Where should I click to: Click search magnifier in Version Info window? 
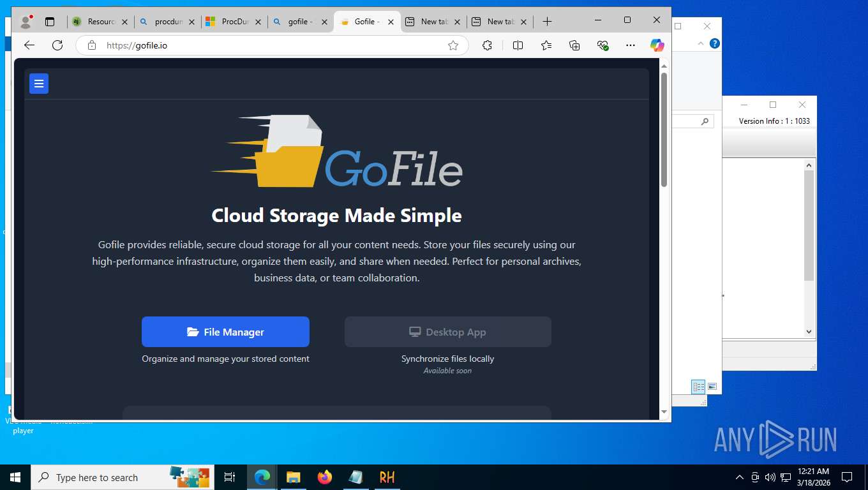click(x=705, y=121)
